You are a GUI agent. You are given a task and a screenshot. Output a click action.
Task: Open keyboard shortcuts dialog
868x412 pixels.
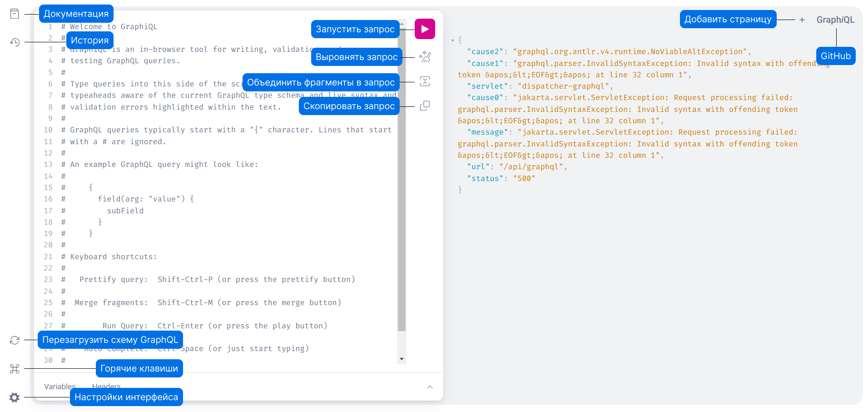pyautogui.click(x=15, y=369)
